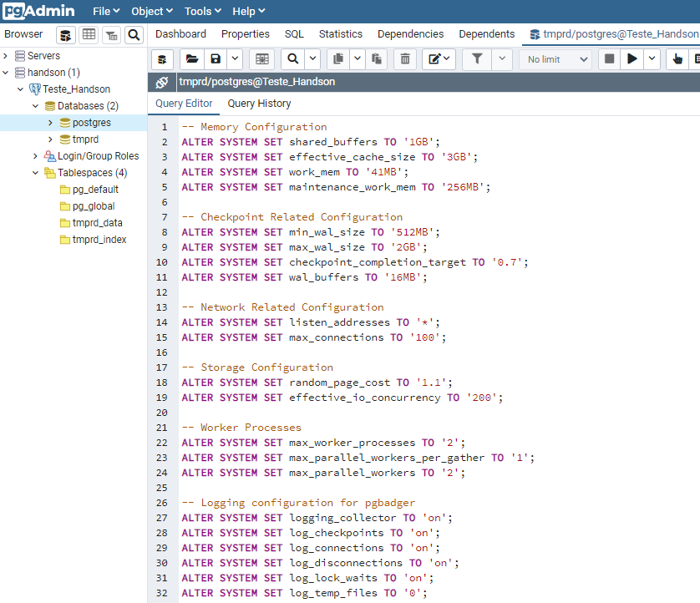Click the '-- Checkpoint Related Configuration' comment line
Viewport: 700px width, 603px height.
click(x=292, y=217)
